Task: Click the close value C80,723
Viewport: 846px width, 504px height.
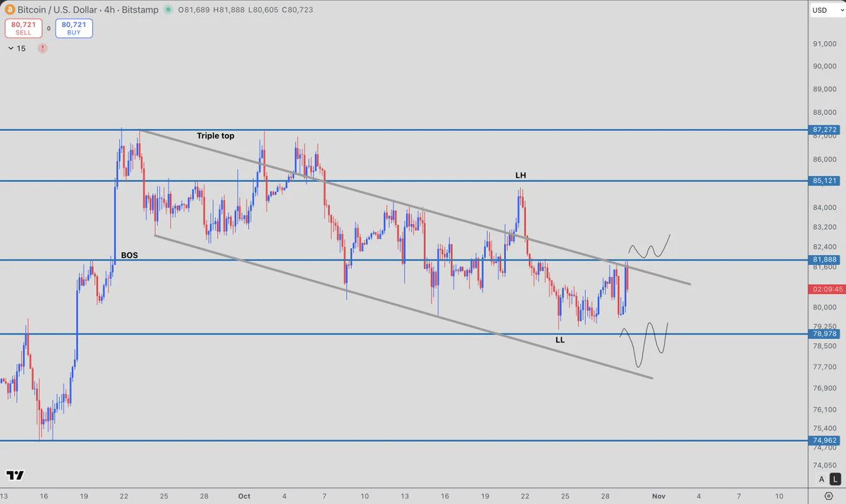Action: (x=299, y=10)
